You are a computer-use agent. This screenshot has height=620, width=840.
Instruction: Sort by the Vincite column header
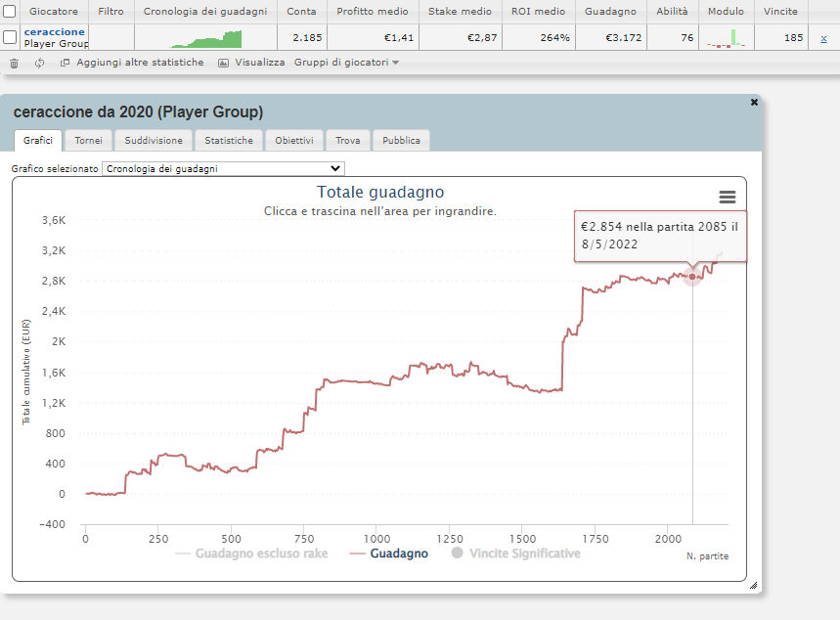coord(780,12)
